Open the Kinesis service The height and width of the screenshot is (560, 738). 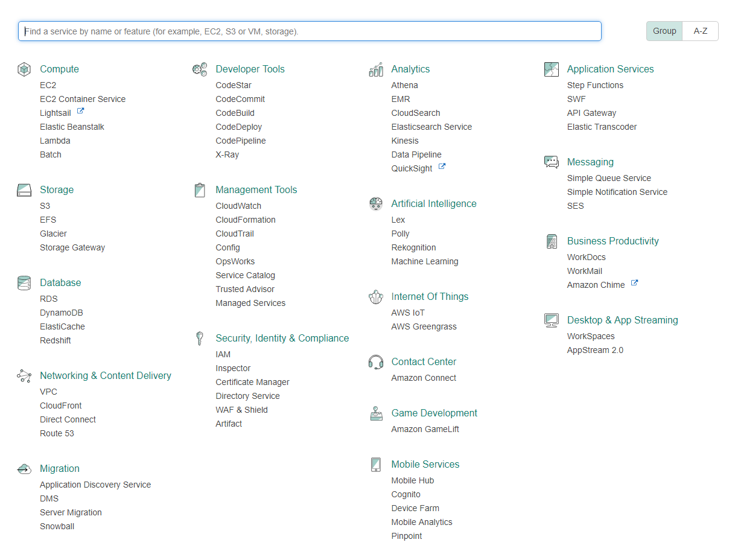point(405,141)
